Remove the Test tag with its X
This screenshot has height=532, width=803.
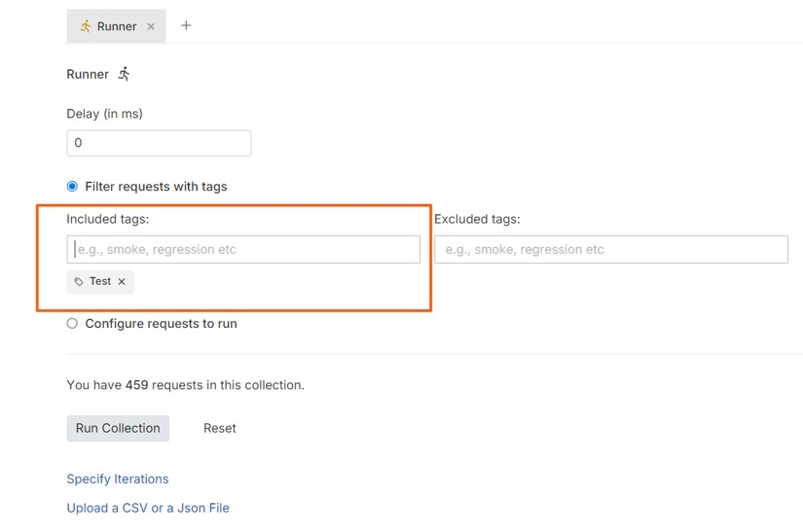click(122, 282)
